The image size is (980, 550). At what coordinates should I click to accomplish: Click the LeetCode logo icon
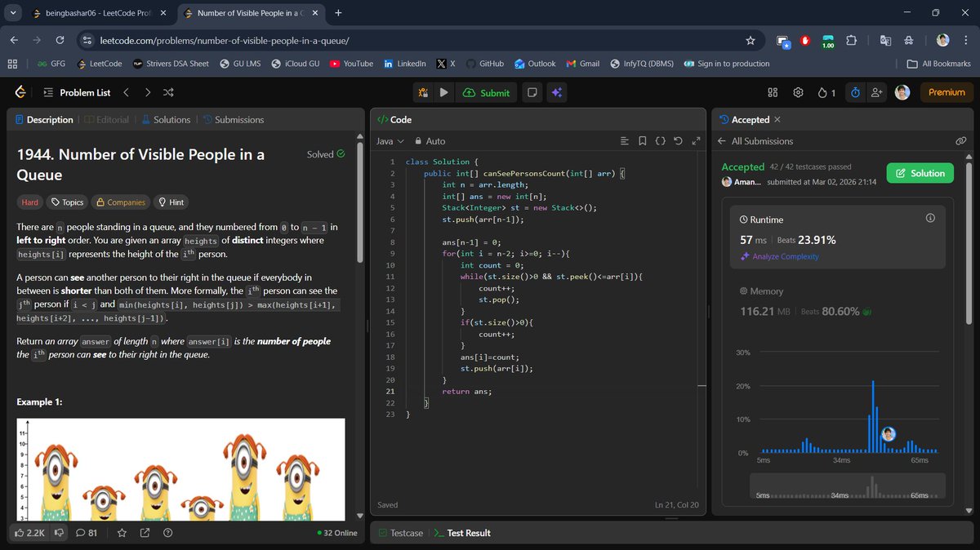click(20, 92)
